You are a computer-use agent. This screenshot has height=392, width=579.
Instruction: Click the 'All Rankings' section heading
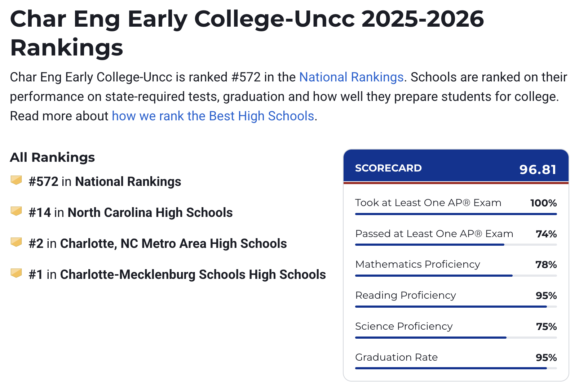tap(52, 157)
